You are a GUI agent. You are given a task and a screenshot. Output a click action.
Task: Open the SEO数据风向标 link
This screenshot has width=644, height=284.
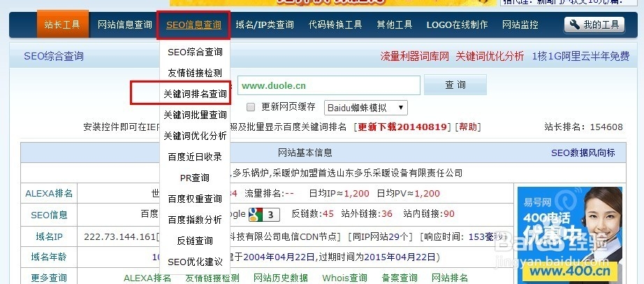[x=583, y=152]
